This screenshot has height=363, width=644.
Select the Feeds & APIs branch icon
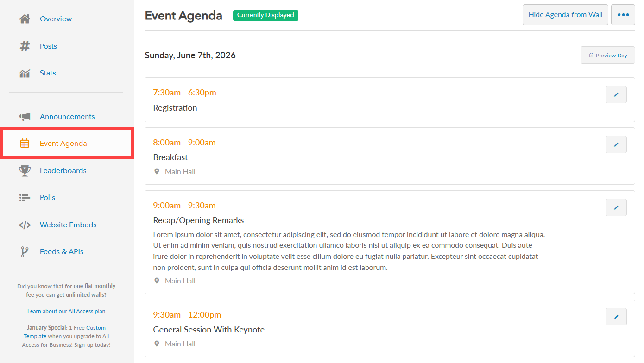(x=24, y=251)
